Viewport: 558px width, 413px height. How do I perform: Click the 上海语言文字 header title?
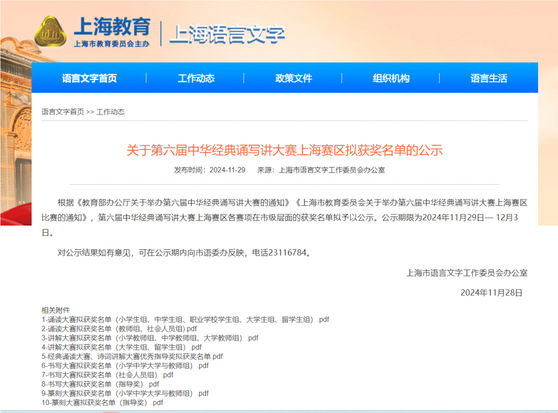[x=227, y=35]
